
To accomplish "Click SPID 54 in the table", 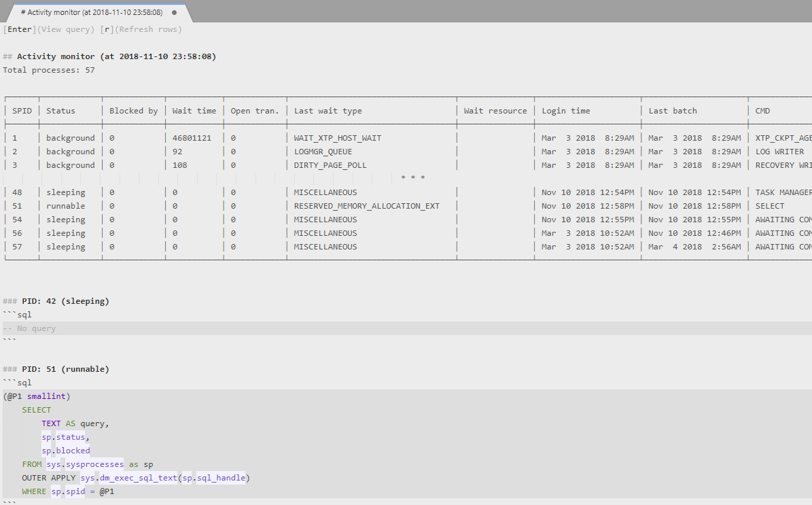I will click(17, 220).
